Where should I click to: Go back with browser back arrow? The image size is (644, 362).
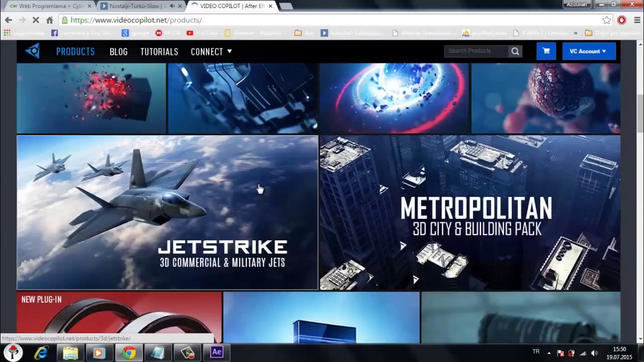(x=9, y=20)
